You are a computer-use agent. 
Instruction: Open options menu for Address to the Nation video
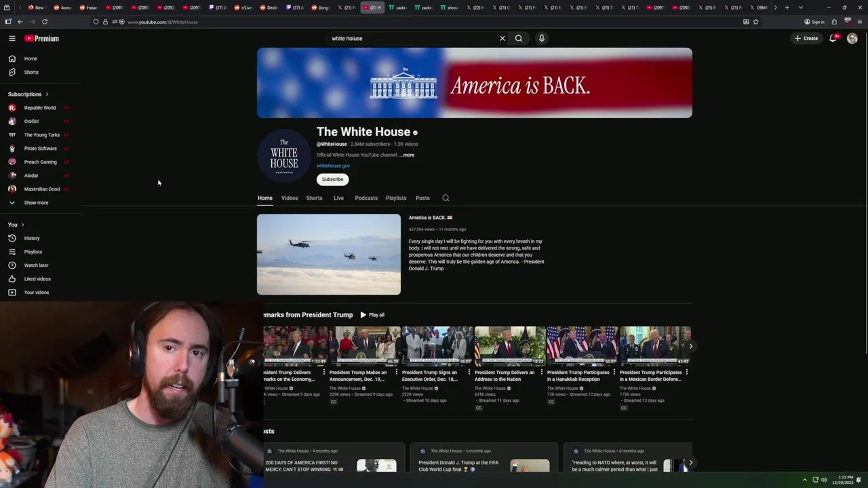point(542,372)
